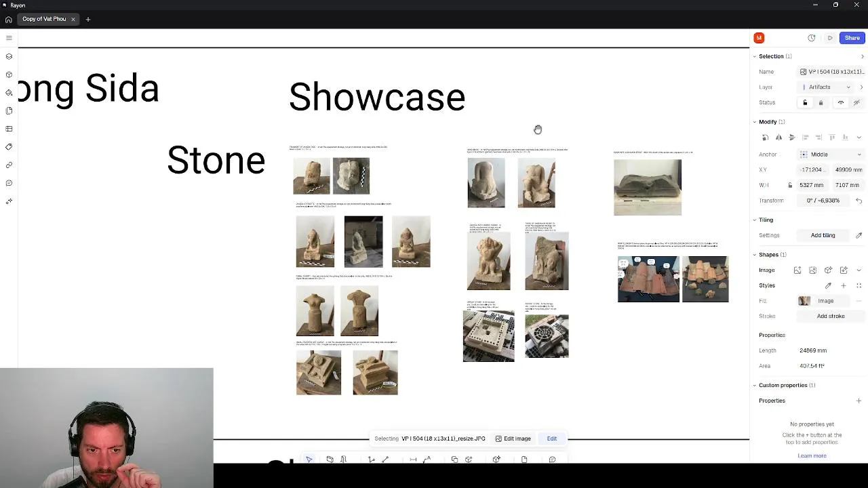Open the Learn more link

point(812,455)
